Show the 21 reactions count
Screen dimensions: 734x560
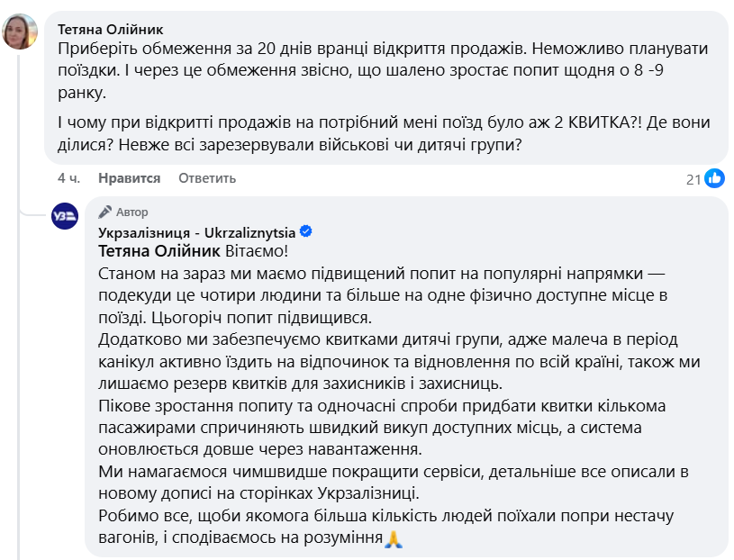tap(693, 179)
